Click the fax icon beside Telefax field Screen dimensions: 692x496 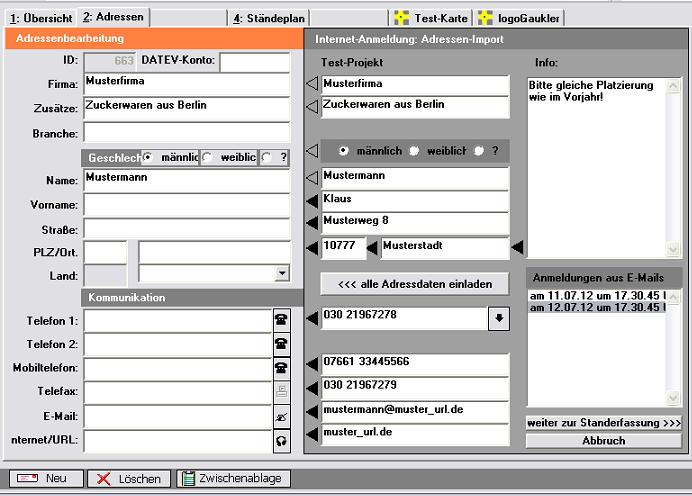pos(282,391)
